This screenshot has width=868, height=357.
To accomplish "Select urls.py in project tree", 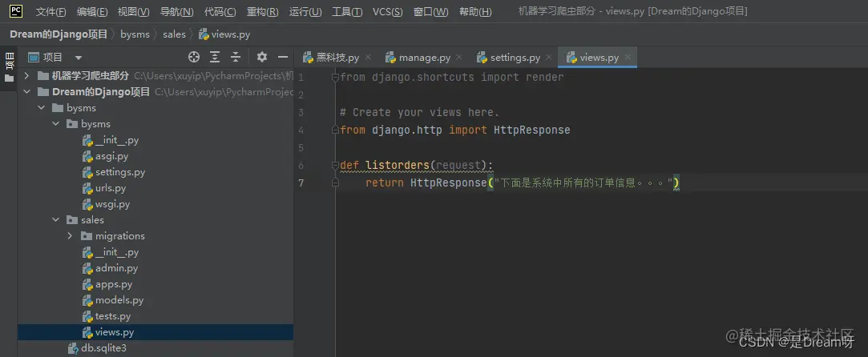I will click(x=155, y=188).
